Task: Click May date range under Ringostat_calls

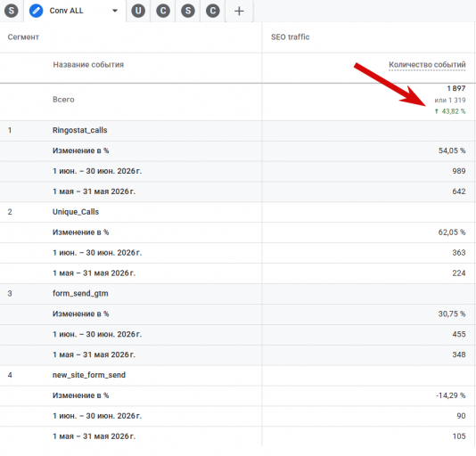Action: [x=94, y=191]
